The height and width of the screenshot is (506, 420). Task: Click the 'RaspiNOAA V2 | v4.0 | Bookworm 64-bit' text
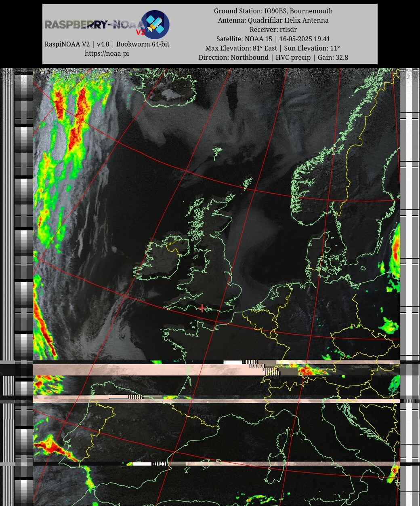107,44
